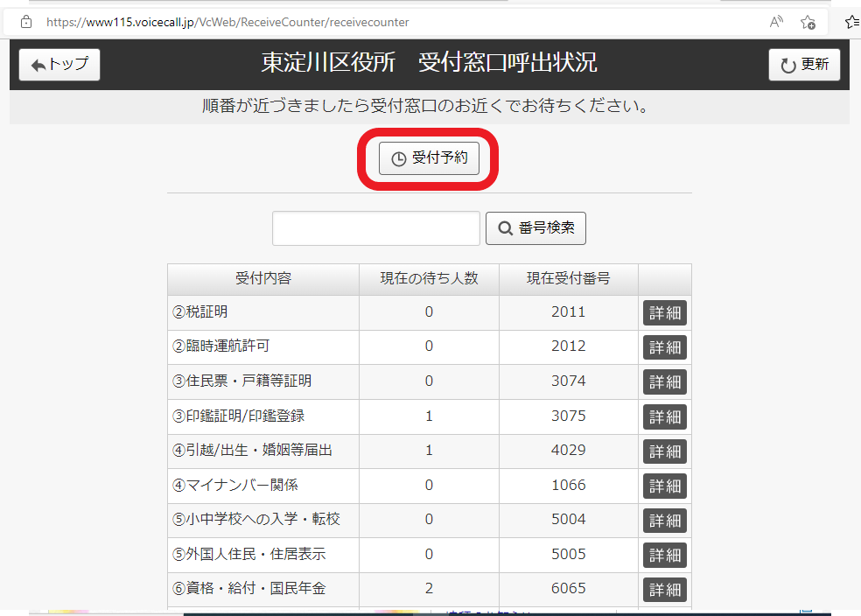The image size is (861, 616).
Task: Click the browser address URL
Action: tap(227, 22)
